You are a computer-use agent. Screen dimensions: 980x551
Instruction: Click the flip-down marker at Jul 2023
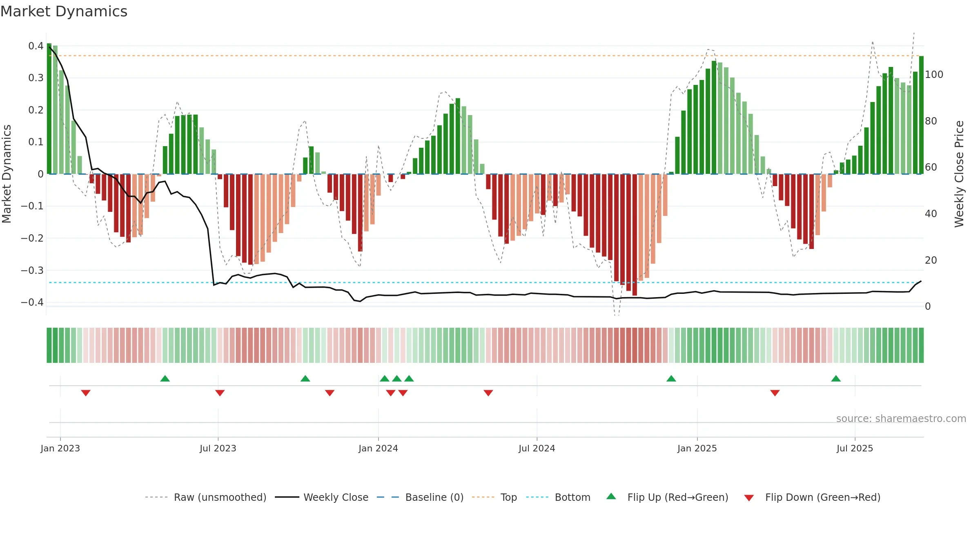pyautogui.click(x=220, y=393)
